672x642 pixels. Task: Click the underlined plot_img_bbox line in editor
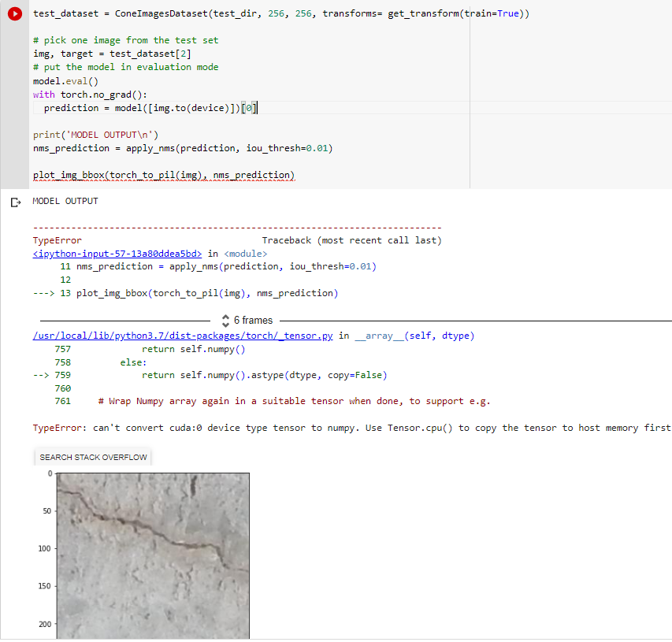[x=163, y=175]
